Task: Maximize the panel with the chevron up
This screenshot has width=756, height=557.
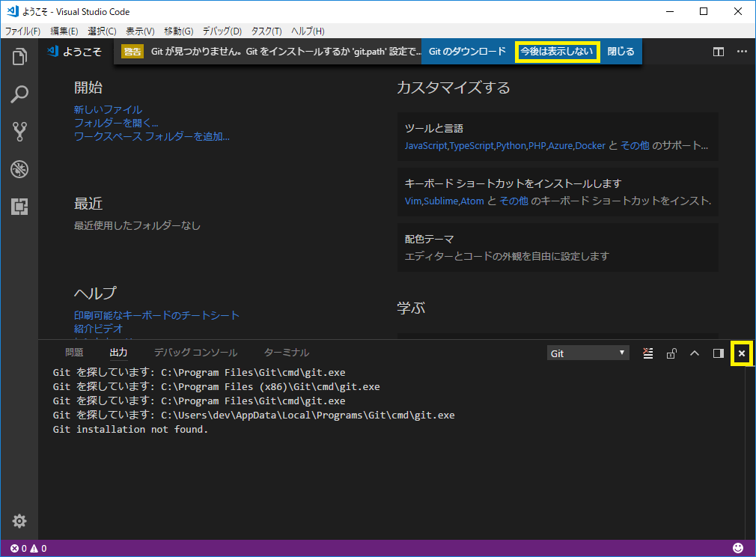Action: click(695, 353)
